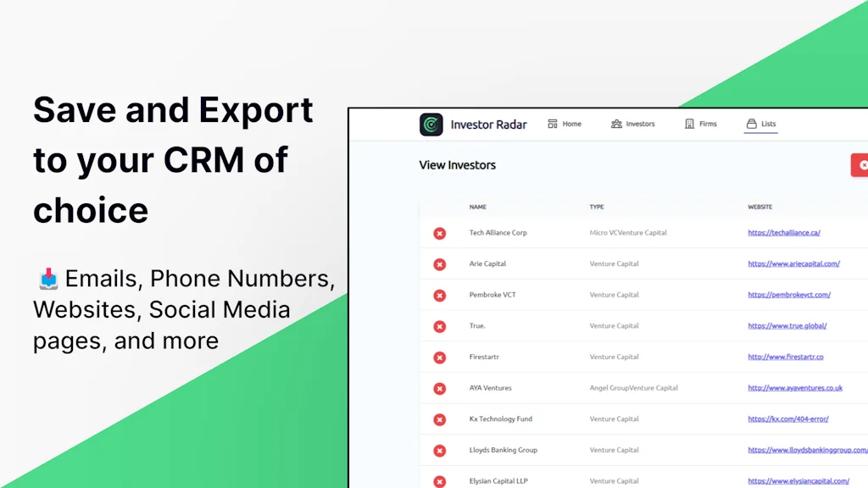Delete Arie Capital using the red X icon
868x488 pixels.
pos(439,263)
